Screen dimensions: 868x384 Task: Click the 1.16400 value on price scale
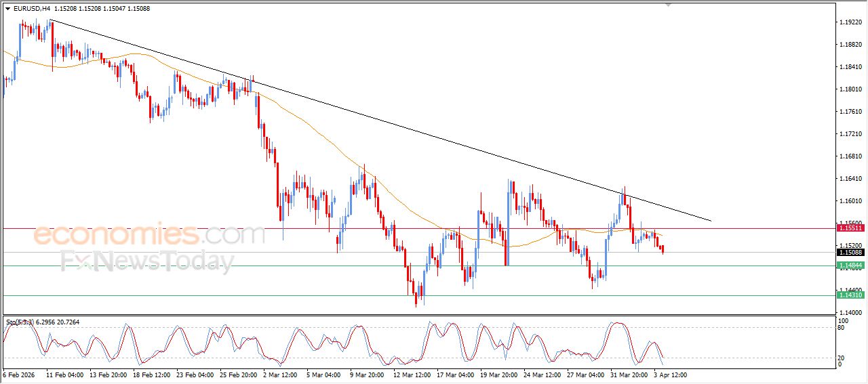[x=850, y=179]
